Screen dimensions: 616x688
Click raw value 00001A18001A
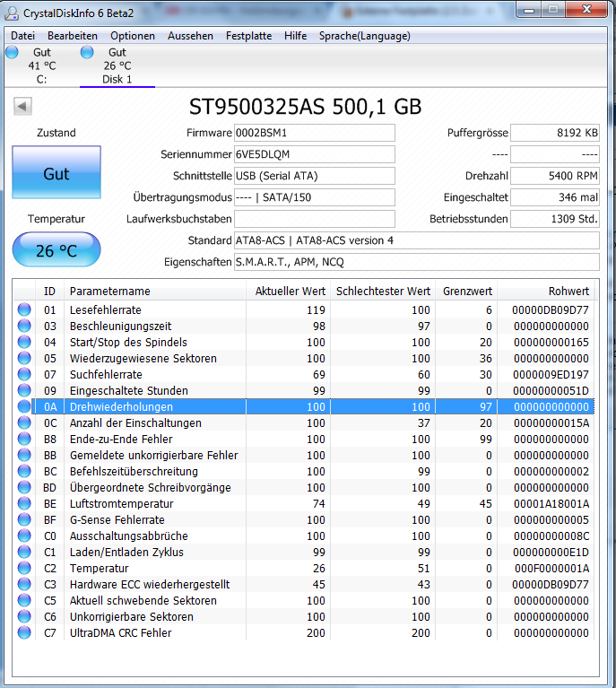coord(551,504)
